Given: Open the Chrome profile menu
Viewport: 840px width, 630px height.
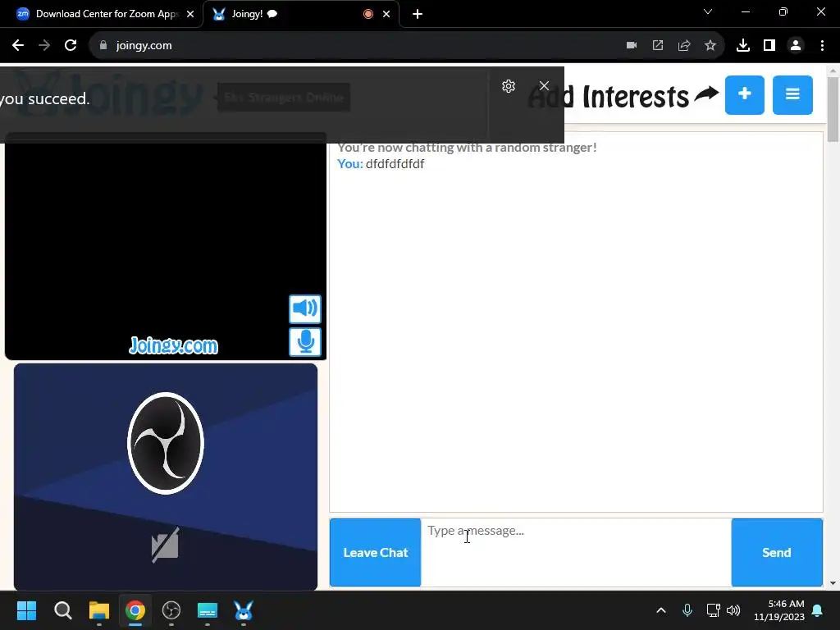Looking at the screenshot, I should [x=796, y=46].
